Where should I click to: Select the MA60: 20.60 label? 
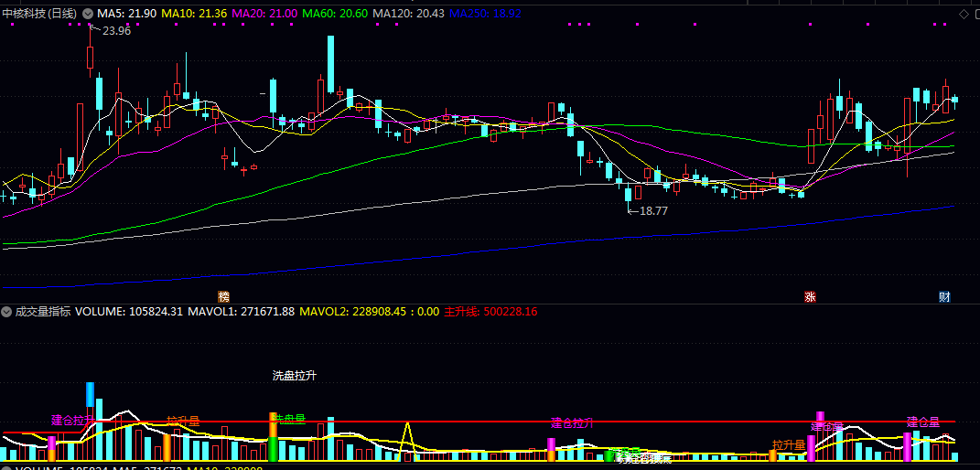tap(335, 13)
